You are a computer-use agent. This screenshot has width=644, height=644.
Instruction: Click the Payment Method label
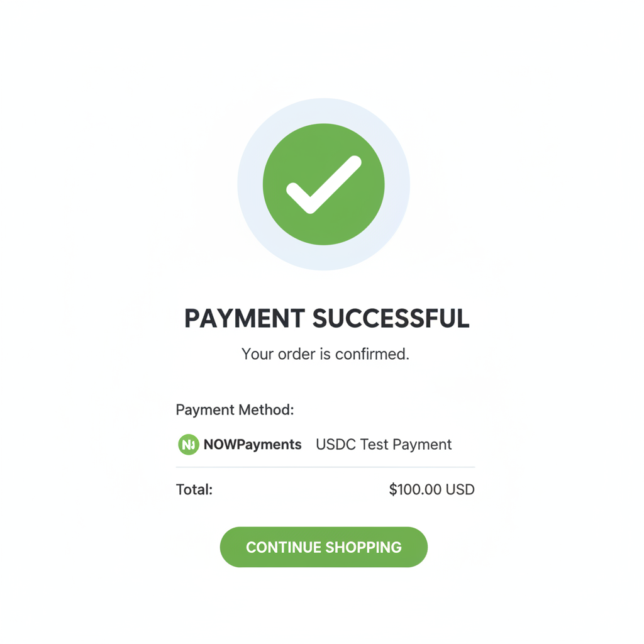[234, 409]
